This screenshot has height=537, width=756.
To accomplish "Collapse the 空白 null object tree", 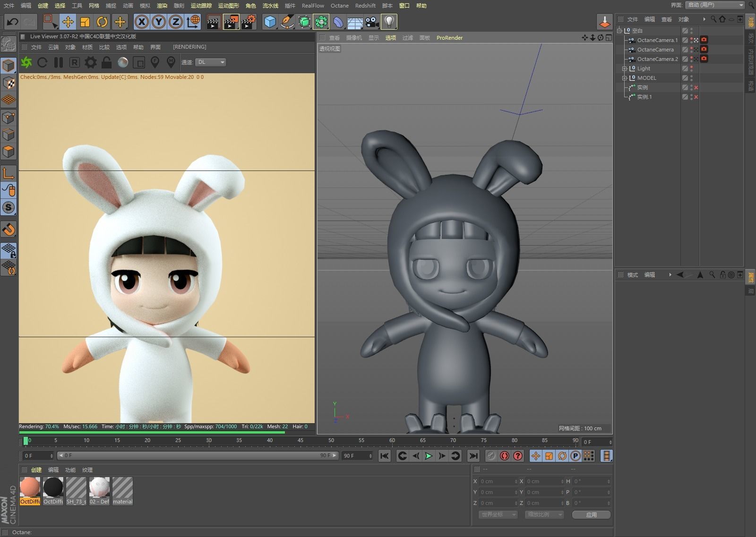I will 619,31.
